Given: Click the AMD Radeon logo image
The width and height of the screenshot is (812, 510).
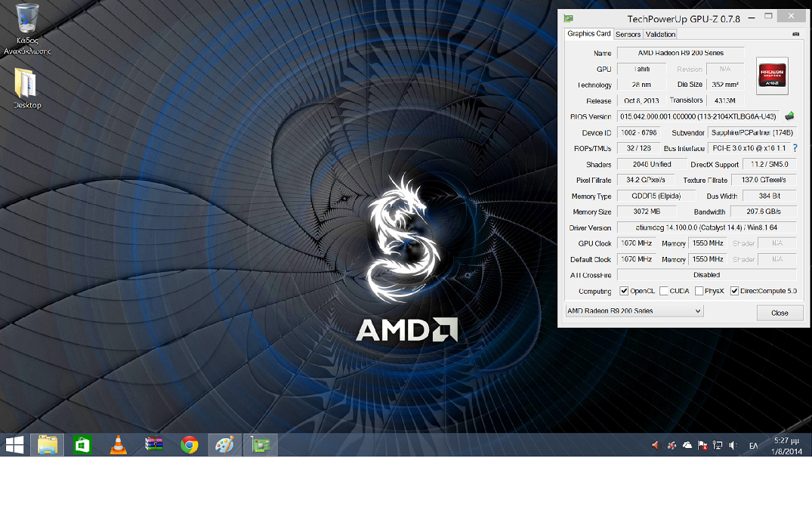Looking at the screenshot, I should click(x=772, y=76).
